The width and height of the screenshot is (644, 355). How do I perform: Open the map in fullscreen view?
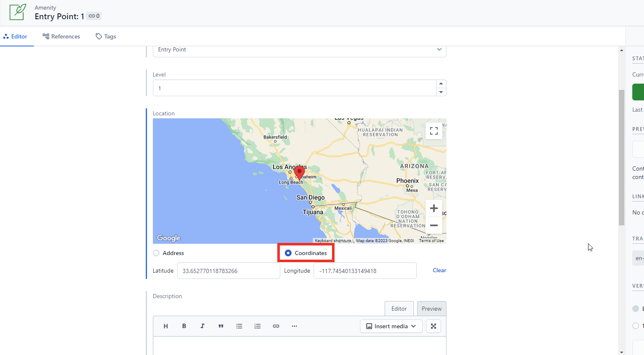click(434, 130)
